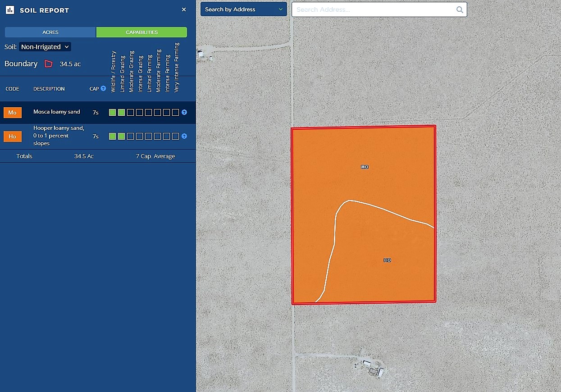Open the CAP column help icon
561x392 pixels.
pyautogui.click(x=103, y=89)
